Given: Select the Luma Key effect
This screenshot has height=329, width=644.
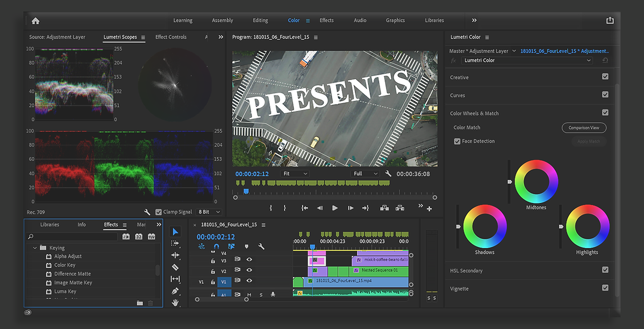Looking at the screenshot, I should point(65,291).
